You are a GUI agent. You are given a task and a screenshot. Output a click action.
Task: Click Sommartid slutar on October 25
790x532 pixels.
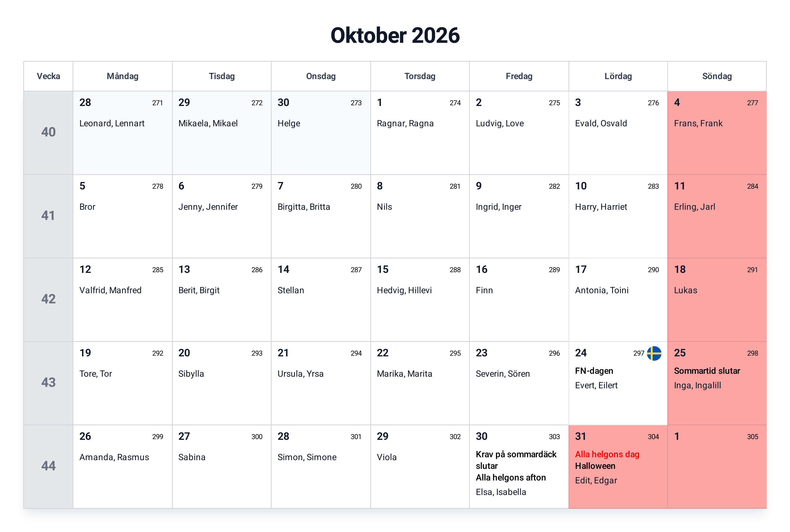(x=707, y=371)
